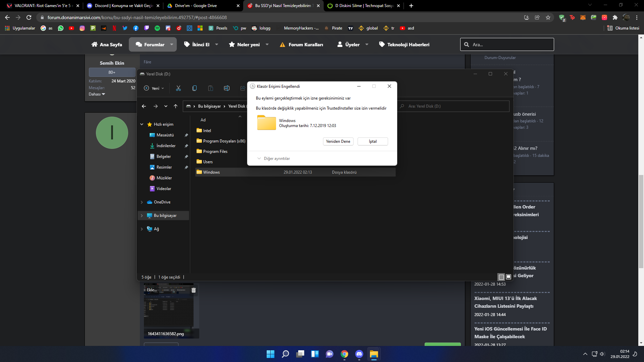
Task: Open Forumlar menu item
Action: [150, 45]
